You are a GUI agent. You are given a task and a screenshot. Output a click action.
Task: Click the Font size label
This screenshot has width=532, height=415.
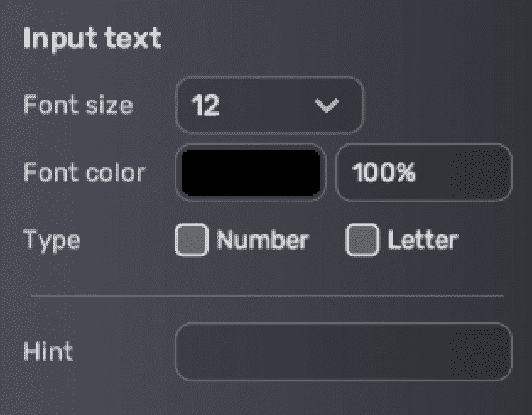pyautogui.click(x=78, y=105)
